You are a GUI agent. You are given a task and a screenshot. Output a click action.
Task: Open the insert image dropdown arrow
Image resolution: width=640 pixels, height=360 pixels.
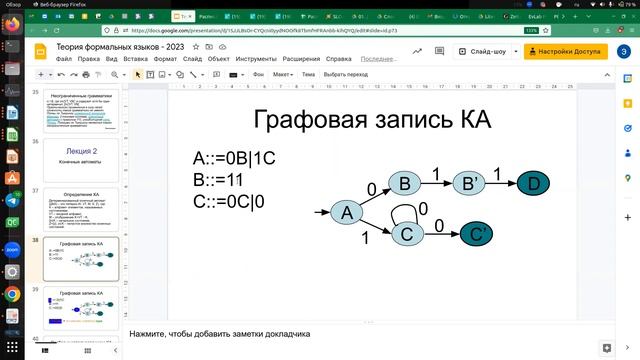click(x=169, y=75)
